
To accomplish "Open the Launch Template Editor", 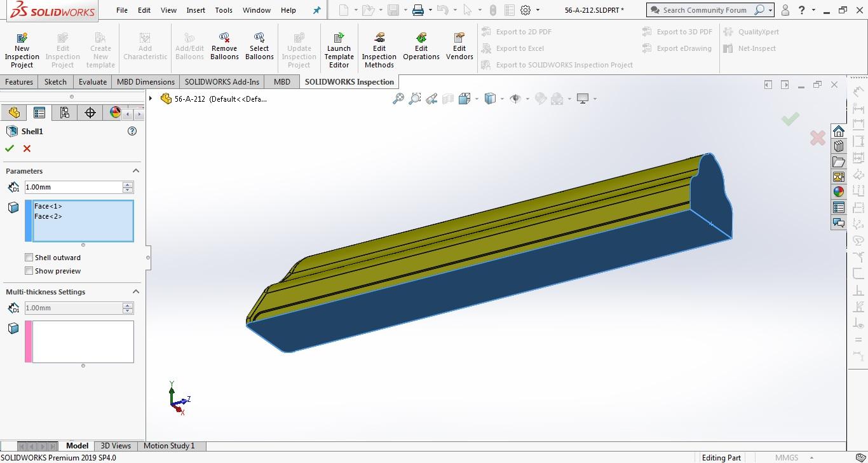I will (x=339, y=50).
